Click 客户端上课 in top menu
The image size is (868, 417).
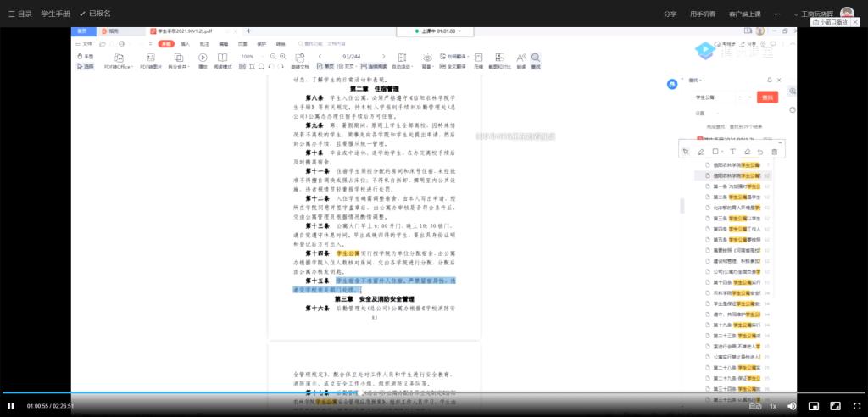[x=744, y=14]
